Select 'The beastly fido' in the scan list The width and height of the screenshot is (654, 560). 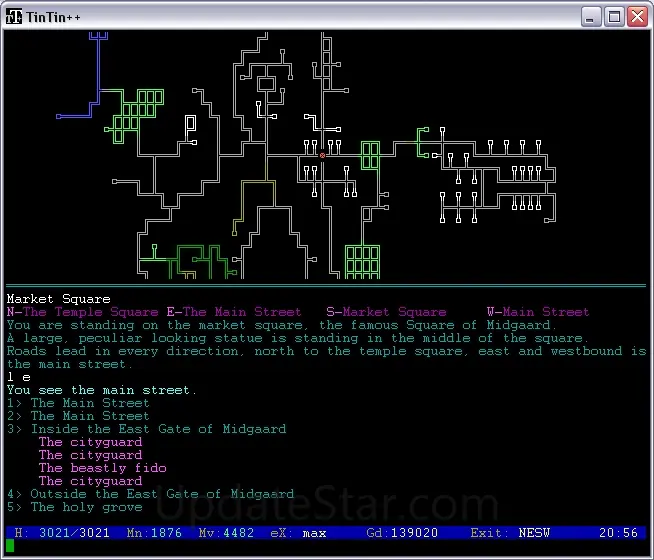[x=102, y=468]
